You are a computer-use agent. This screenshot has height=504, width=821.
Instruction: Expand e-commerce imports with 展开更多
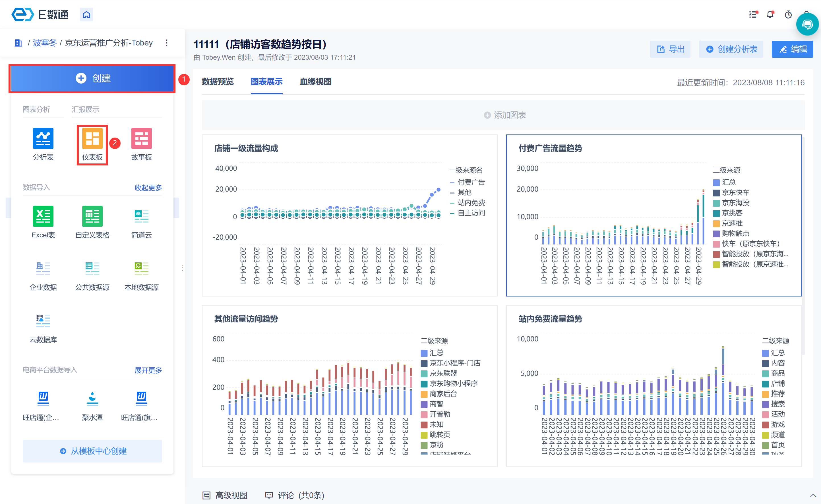click(148, 370)
